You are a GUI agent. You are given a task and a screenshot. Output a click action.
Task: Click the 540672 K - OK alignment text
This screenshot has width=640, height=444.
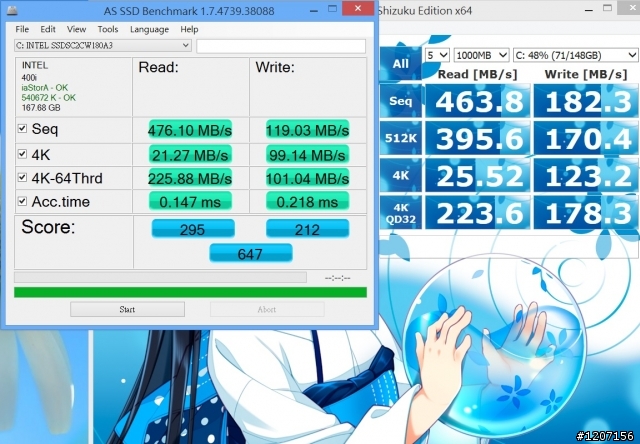click(x=49, y=98)
